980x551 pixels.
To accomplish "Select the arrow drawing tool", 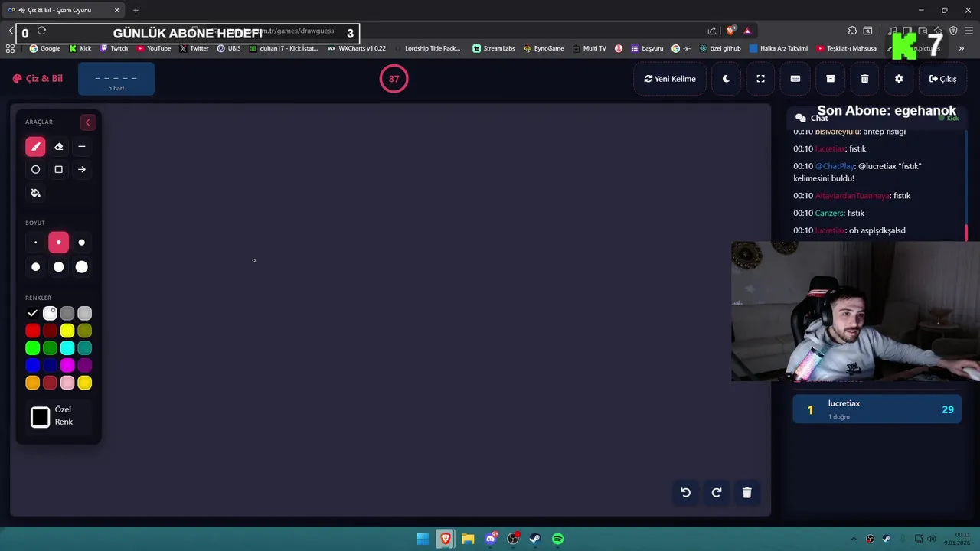I will (82, 169).
